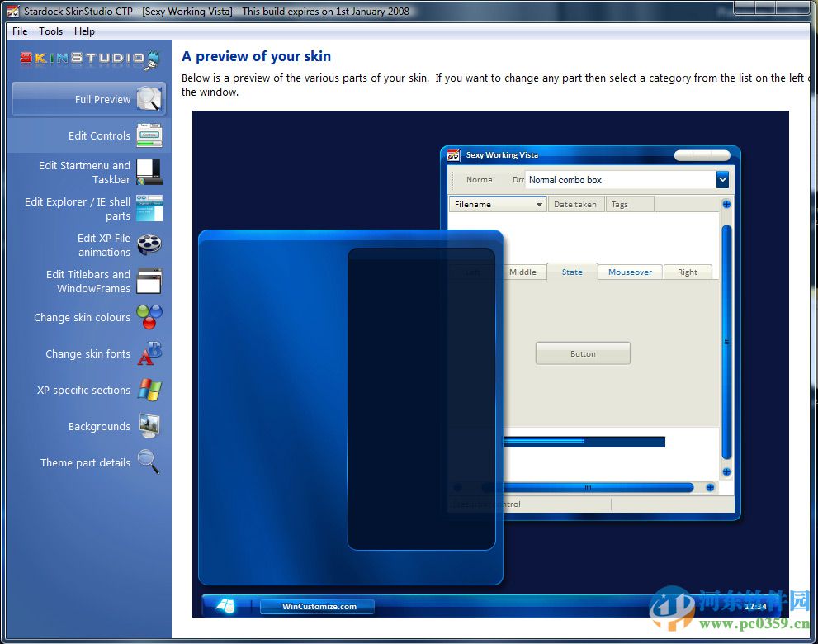Open XP specific sections Windows flag icon
Viewport: 818px width, 644px height.
149,390
